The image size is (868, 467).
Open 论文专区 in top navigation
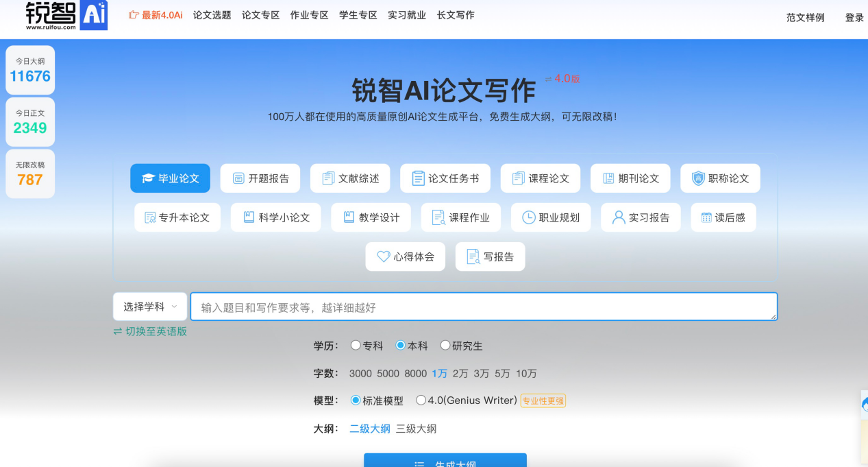tap(260, 15)
